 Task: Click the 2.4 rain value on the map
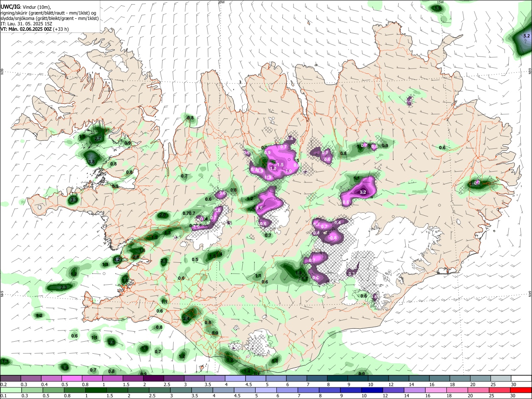(186, 319)
